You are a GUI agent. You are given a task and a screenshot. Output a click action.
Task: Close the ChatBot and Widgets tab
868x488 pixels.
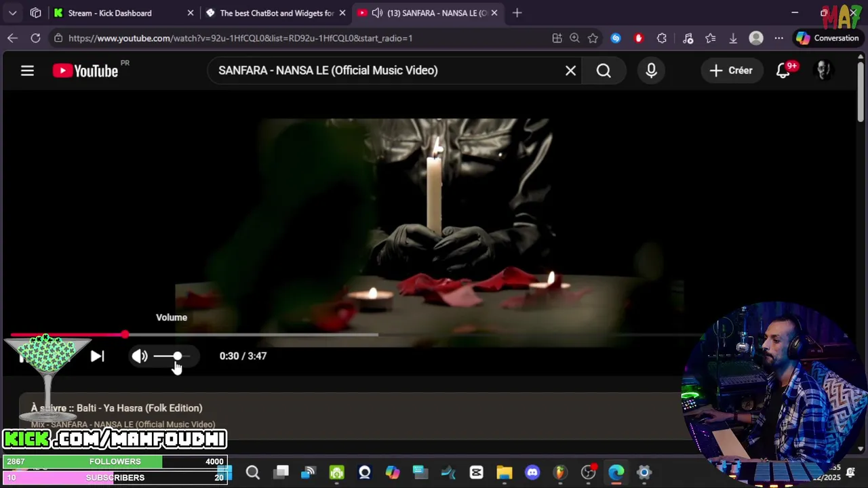[x=342, y=13]
